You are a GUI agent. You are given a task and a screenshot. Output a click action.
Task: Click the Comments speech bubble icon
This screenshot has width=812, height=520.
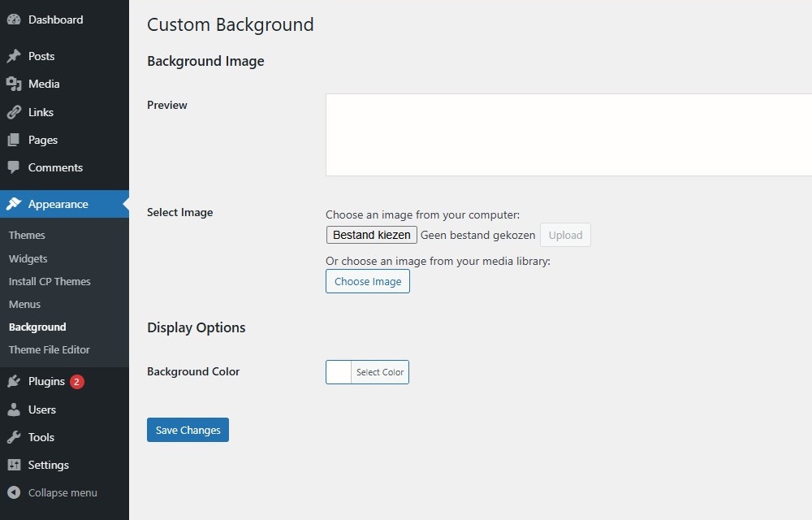point(14,167)
